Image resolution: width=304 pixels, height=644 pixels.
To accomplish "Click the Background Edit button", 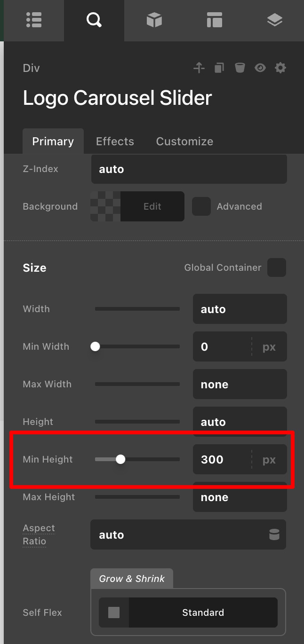I will [152, 206].
